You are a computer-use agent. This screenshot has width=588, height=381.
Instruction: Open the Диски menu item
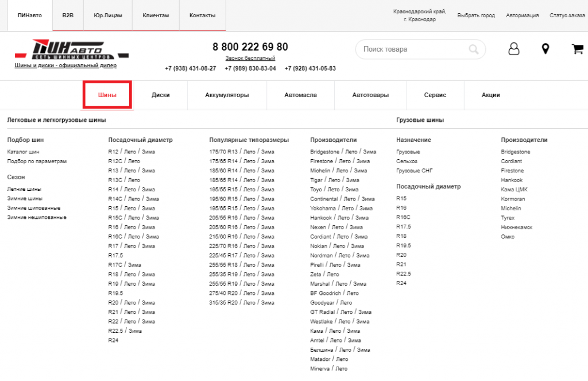161,95
